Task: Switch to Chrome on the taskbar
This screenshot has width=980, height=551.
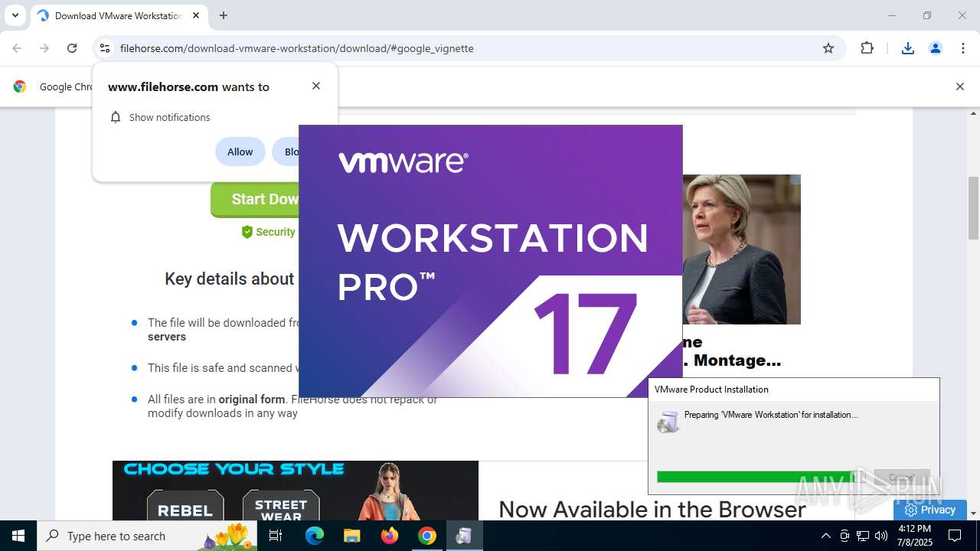Action: (427, 536)
